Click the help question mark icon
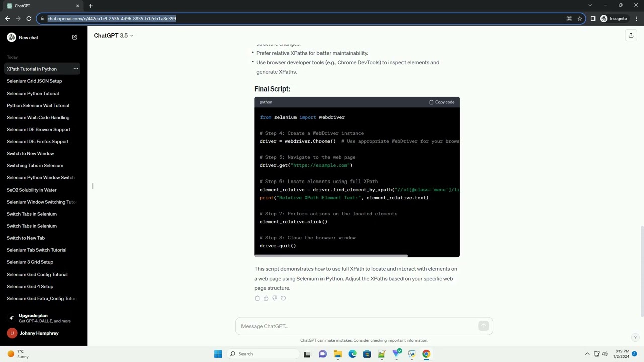 (635, 338)
